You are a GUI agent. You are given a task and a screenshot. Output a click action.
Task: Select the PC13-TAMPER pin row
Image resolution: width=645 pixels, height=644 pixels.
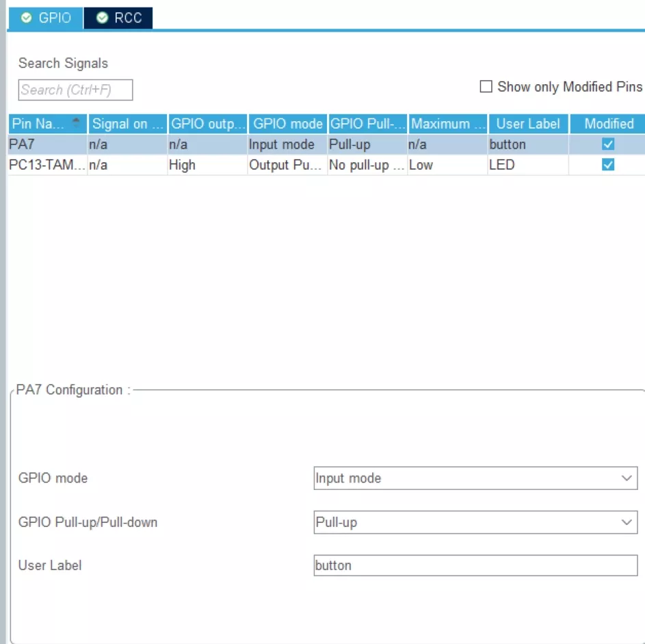(x=47, y=165)
